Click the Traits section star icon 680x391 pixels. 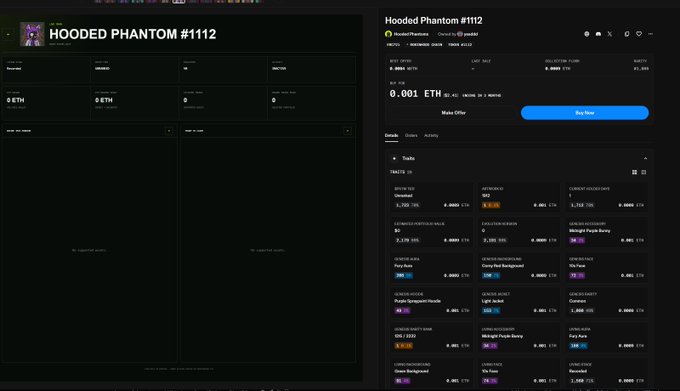pyautogui.click(x=394, y=159)
